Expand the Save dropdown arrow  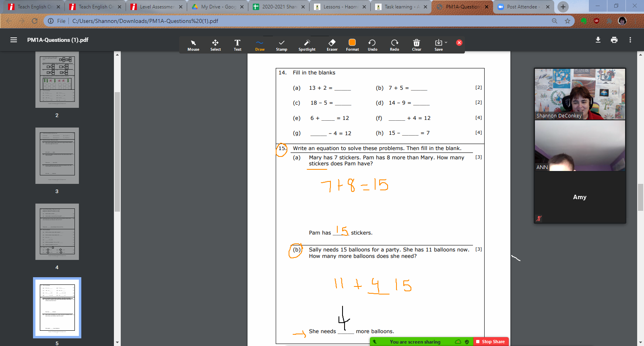[x=446, y=42]
